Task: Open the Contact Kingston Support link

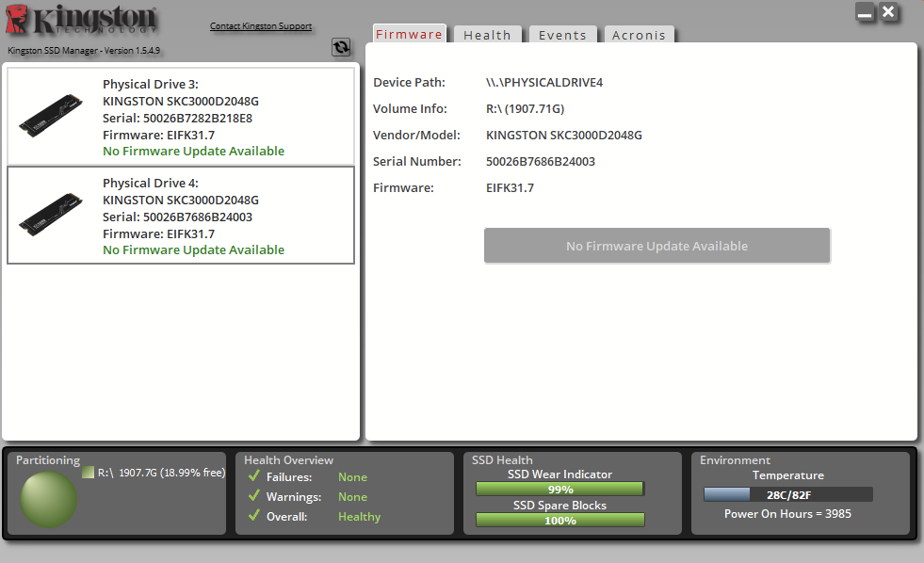Action: pos(261,26)
